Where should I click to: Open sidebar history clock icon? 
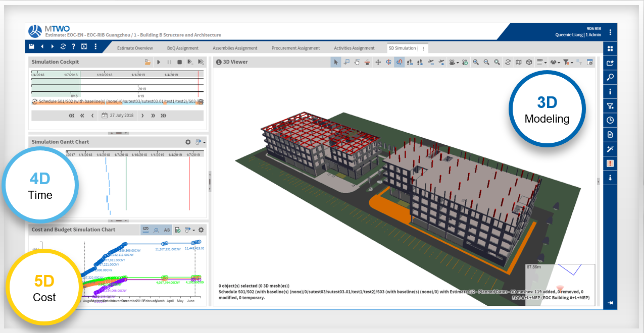(610, 120)
